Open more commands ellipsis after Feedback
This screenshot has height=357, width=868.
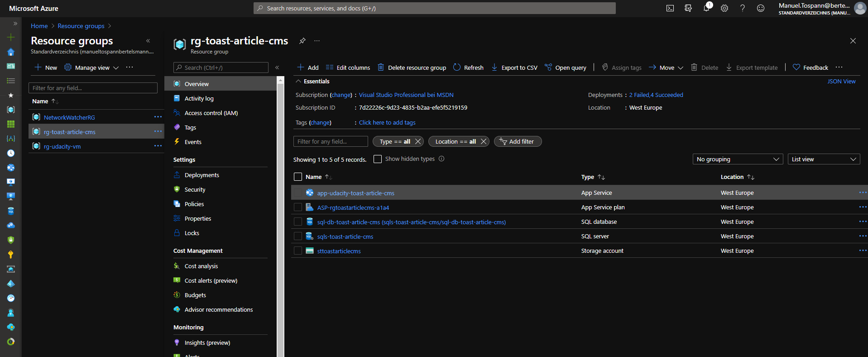tap(839, 68)
